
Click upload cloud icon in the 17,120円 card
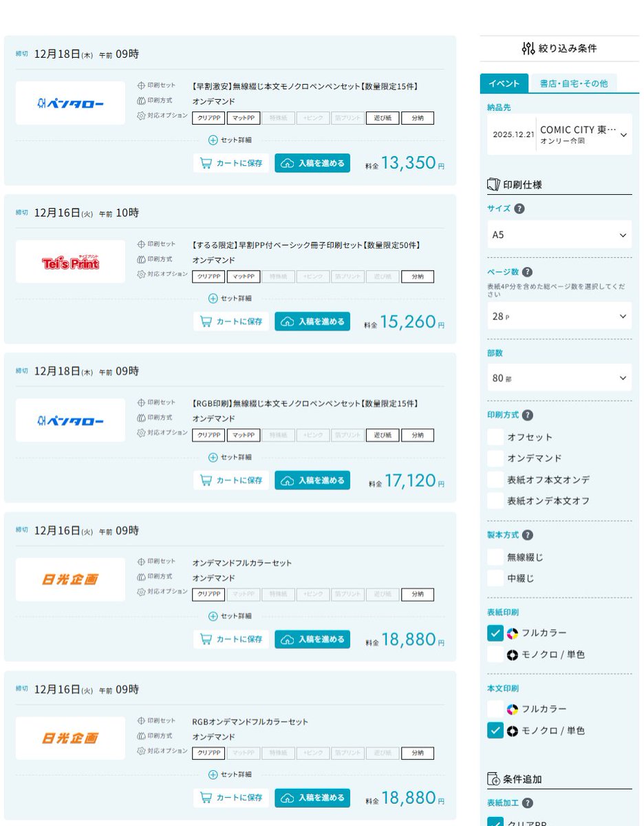[x=288, y=480]
